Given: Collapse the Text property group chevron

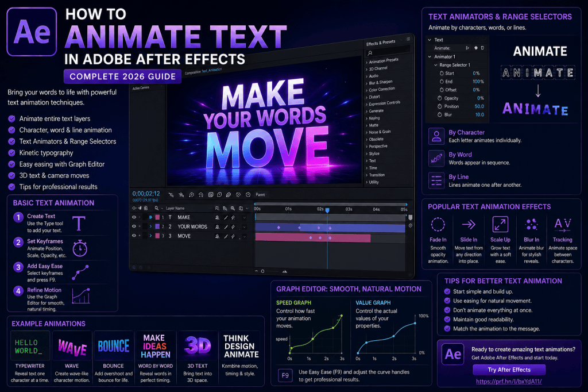Looking at the screenshot, I should [430, 40].
